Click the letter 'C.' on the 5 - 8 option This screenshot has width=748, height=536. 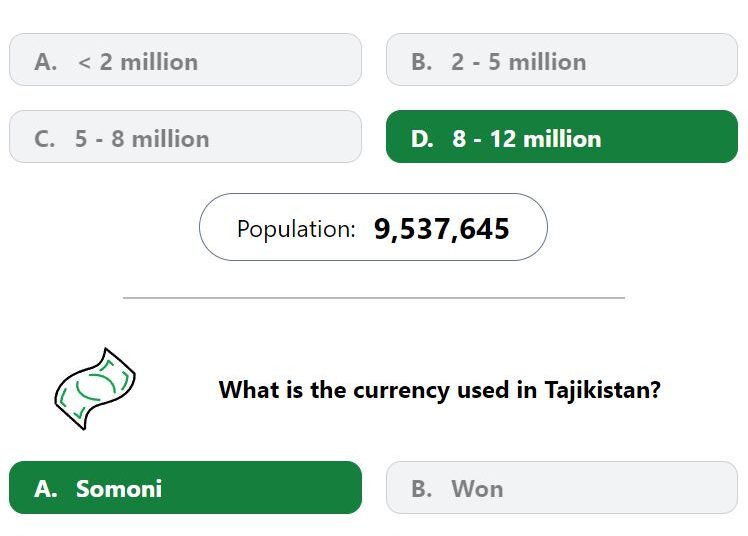point(45,139)
